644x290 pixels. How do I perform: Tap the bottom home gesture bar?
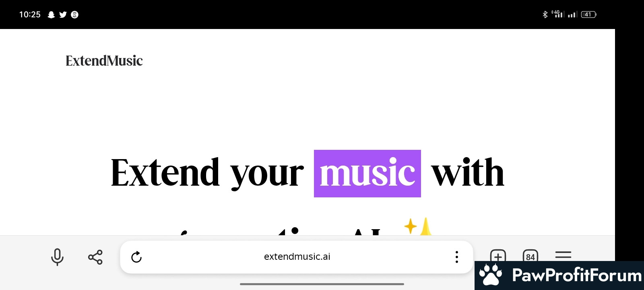click(322, 284)
